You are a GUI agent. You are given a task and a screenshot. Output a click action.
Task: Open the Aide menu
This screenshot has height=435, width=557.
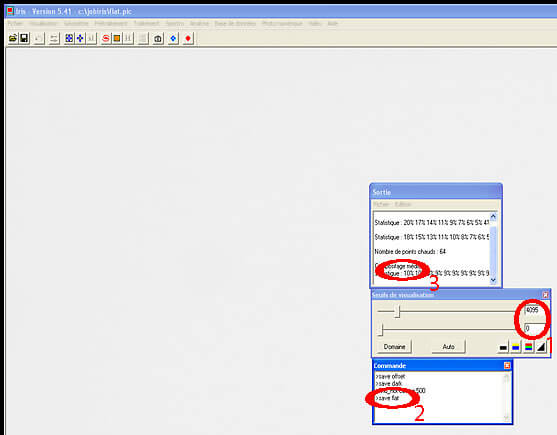[x=332, y=23]
